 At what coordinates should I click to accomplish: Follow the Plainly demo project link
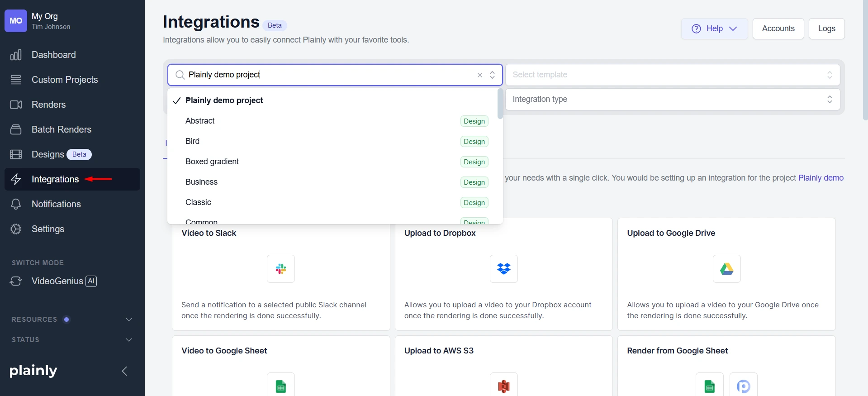tap(821, 178)
